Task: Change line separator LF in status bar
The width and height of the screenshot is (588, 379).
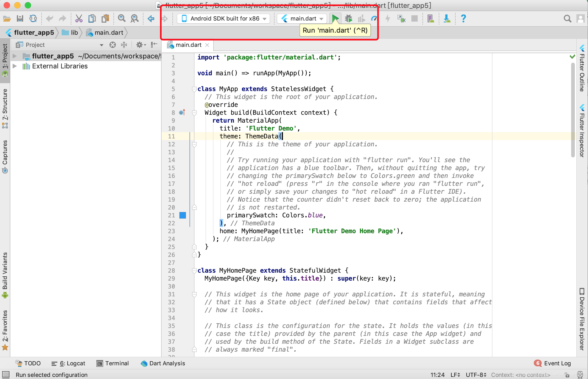Action: tap(455, 375)
